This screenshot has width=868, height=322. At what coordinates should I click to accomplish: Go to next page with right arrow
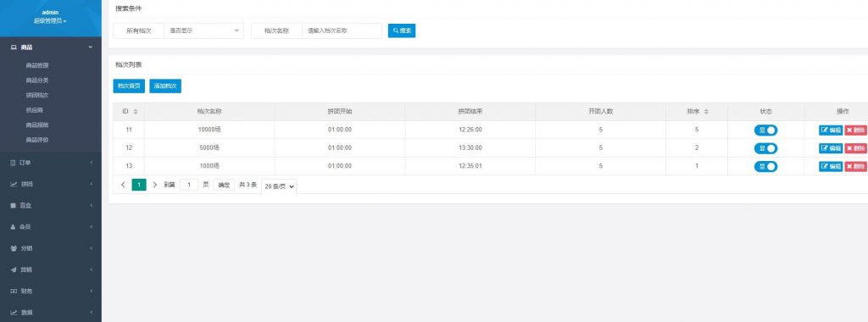(155, 185)
